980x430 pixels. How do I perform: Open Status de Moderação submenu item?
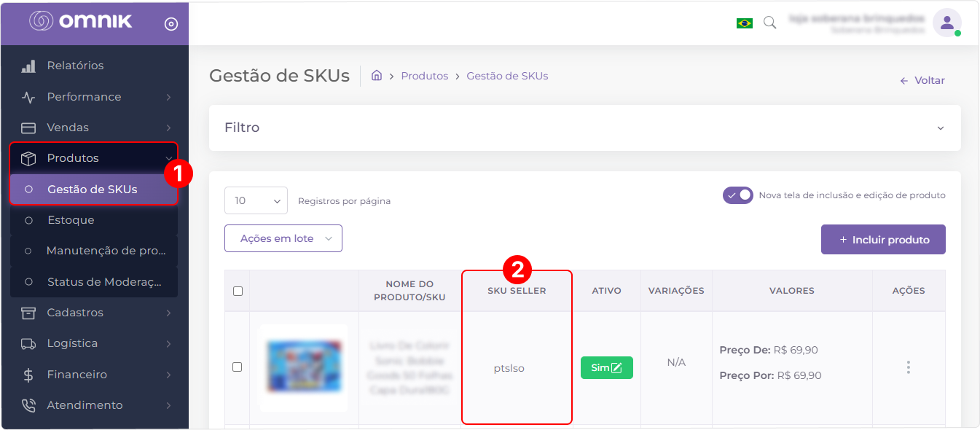95,281
